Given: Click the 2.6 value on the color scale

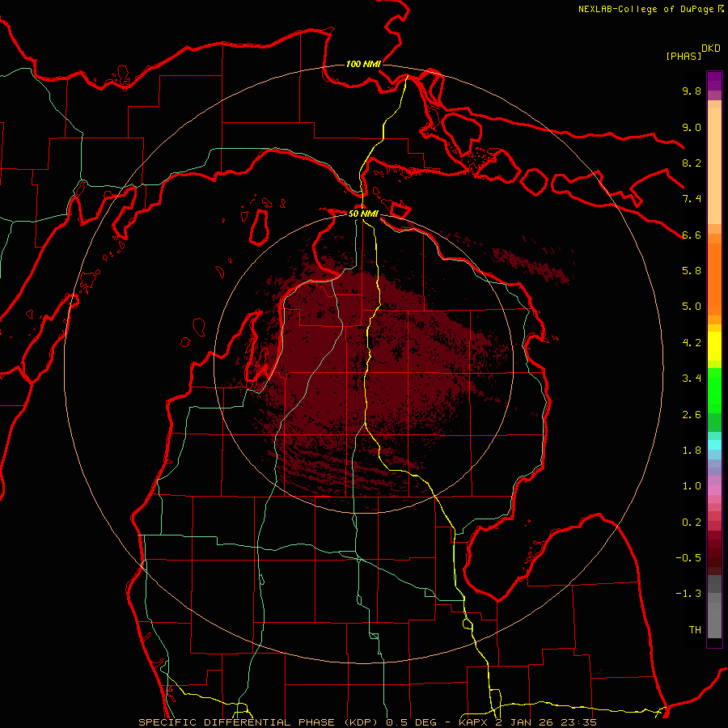Looking at the screenshot, I should click(x=692, y=414).
